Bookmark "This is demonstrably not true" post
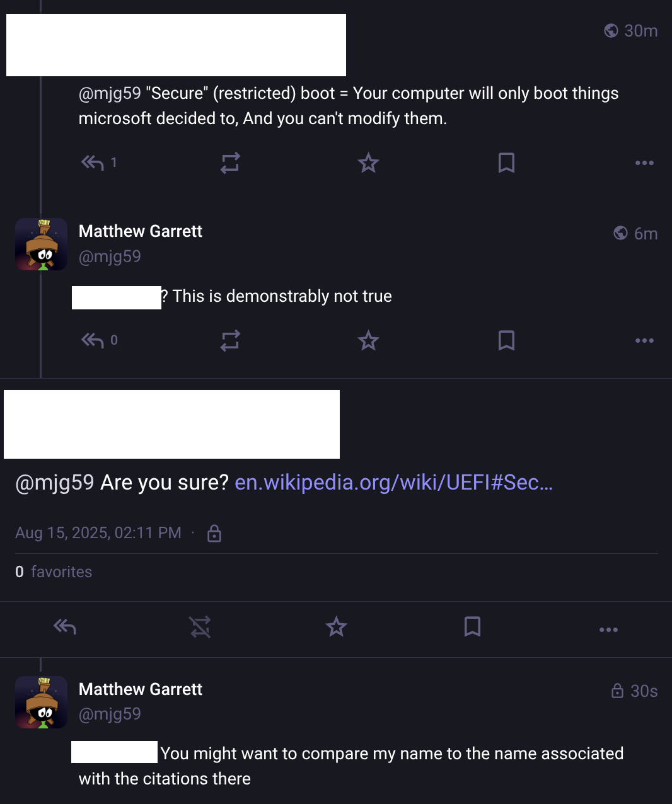 point(506,341)
